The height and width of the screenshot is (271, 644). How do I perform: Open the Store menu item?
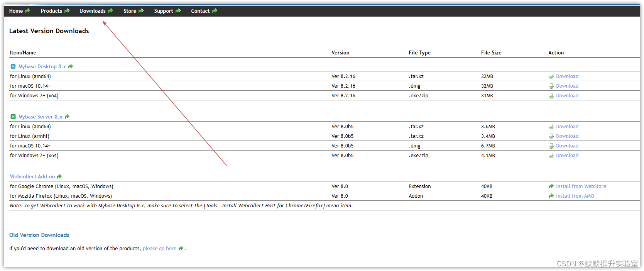[x=130, y=11]
